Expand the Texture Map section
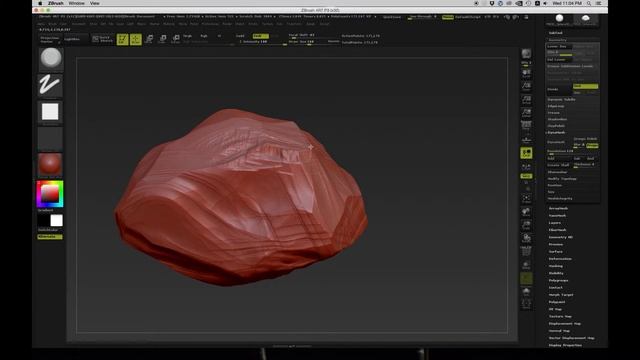640x360 pixels. click(x=560, y=316)
